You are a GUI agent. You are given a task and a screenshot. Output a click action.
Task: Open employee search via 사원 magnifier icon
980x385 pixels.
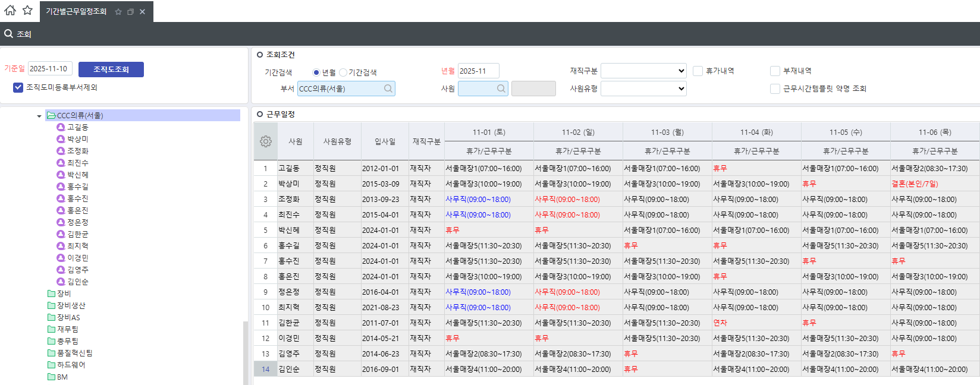pyautogui.click(x=501, y=89)
